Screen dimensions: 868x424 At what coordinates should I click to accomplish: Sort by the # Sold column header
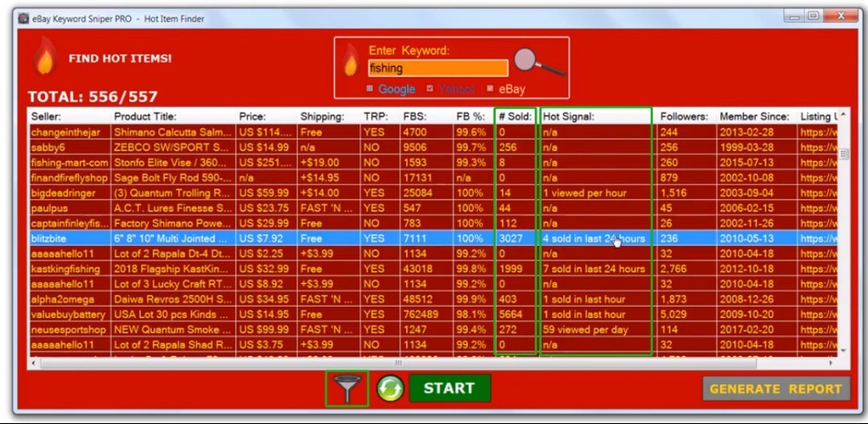[x=516, y=116]
